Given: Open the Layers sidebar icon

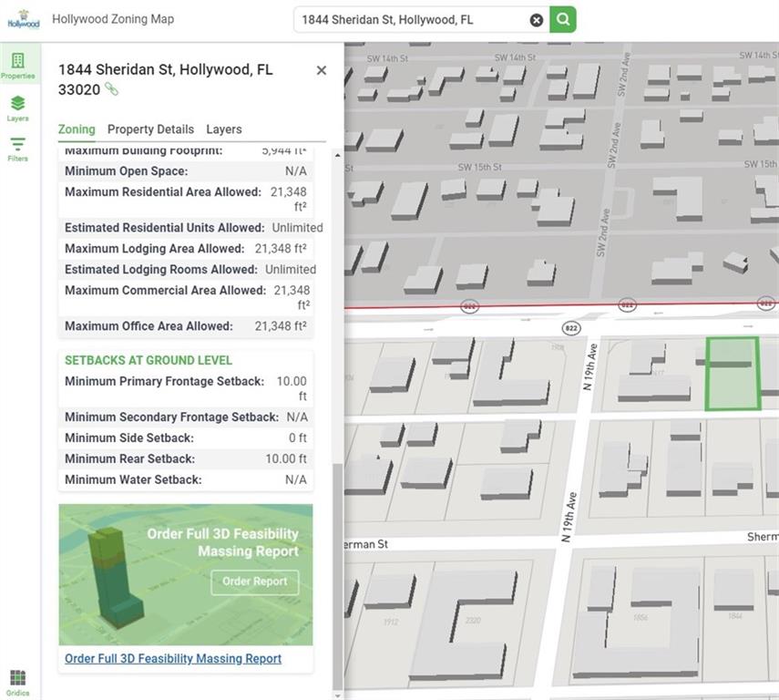Looking at the screenshot, I should 17,108.
